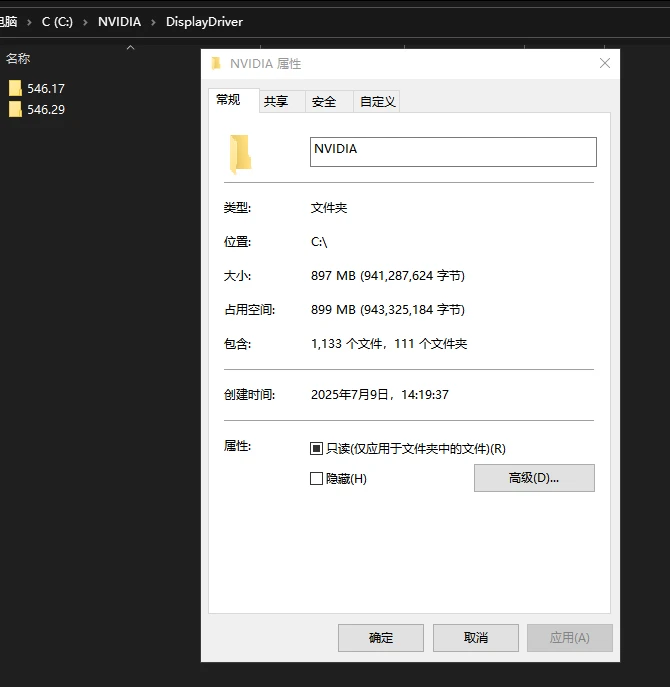The height and width of the screenshot is (687, 670).
Task: Click the title bar folder icon of NVIDIA 属性
Action: point(216,64)
